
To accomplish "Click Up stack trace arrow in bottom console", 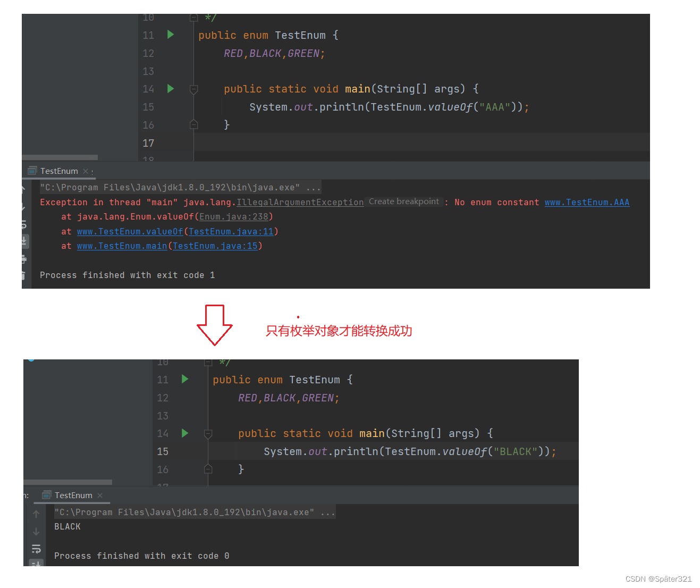I will [x=36, y=514].
